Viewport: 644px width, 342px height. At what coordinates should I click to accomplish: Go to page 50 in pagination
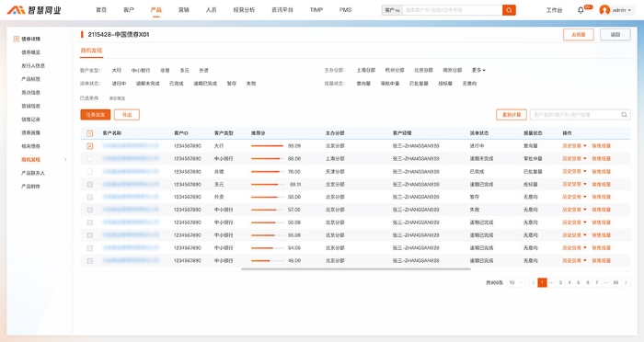tap(615, 282)
